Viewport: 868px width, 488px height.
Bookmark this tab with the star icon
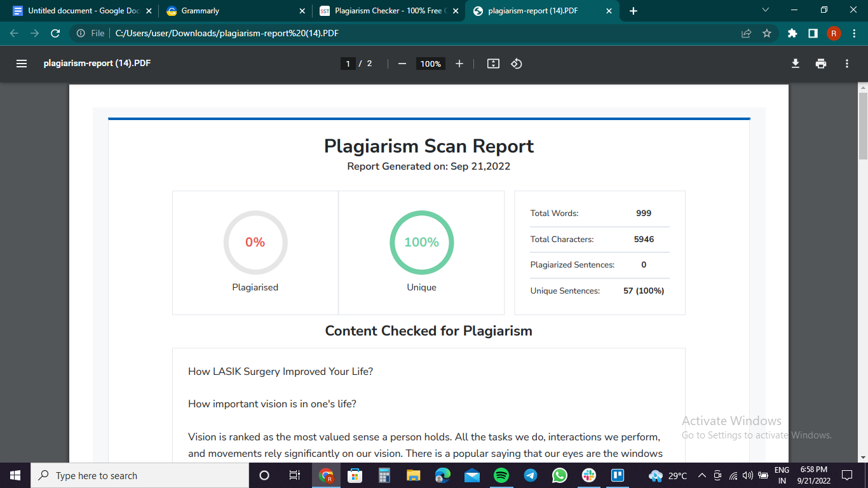pyautogui.click(x=767, y=33)
